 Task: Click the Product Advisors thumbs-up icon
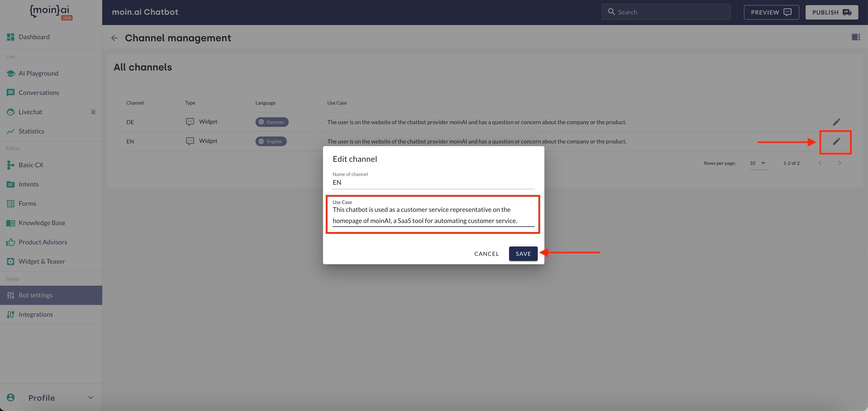[x=11, y=242]
